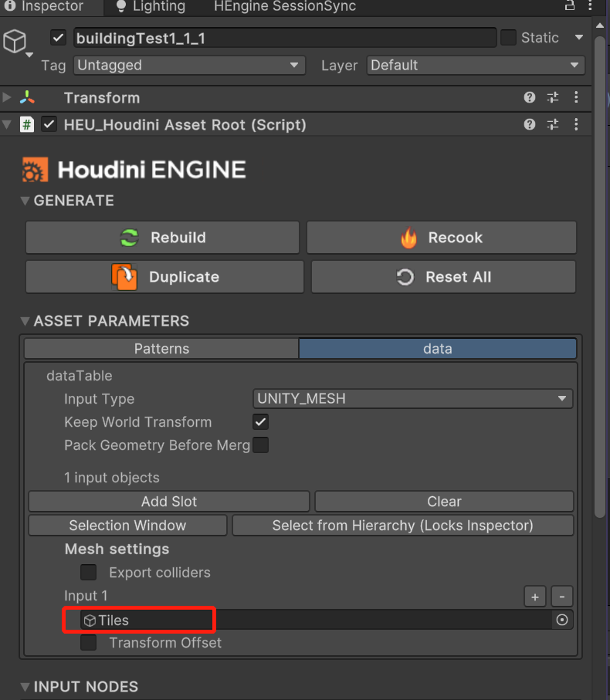Collapse HEU_Houdini Asset Root component

pos(7,124)
